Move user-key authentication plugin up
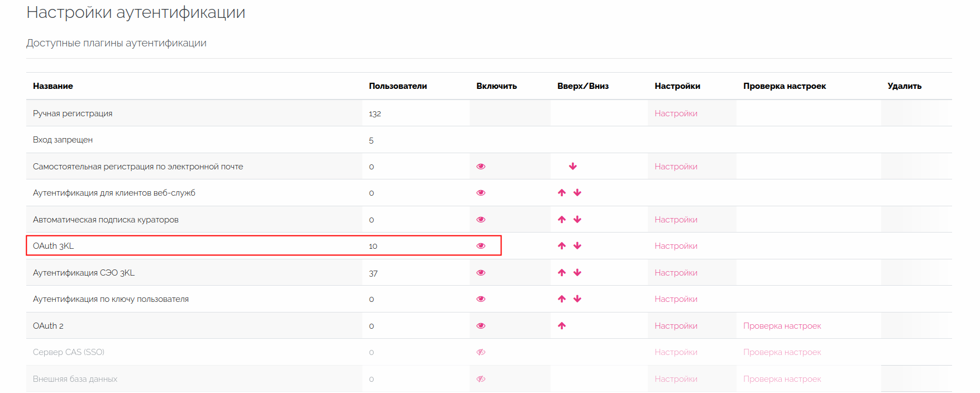Screen dimensions: 980x393 pos(562,299)
